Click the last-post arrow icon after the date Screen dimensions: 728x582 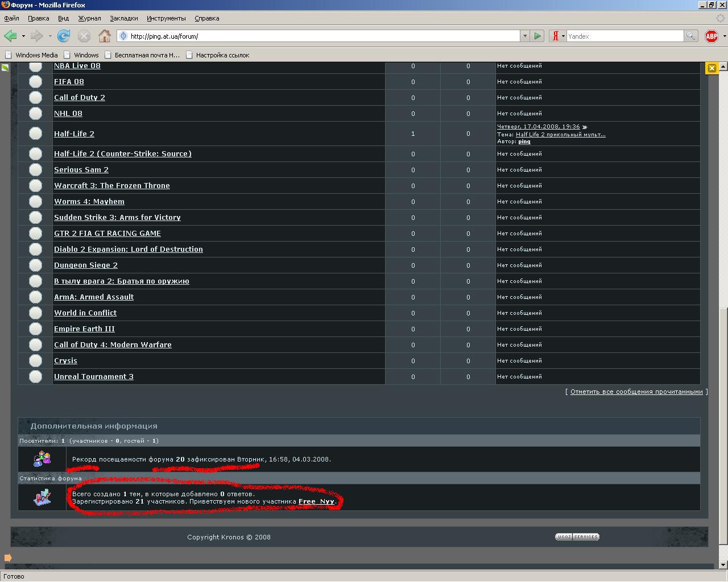[585, 127]
